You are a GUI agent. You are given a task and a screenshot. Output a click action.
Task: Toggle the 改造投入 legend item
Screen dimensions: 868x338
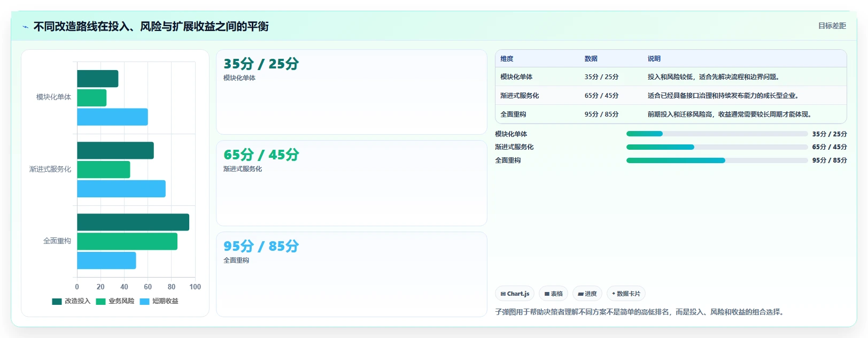coord(71,301)
